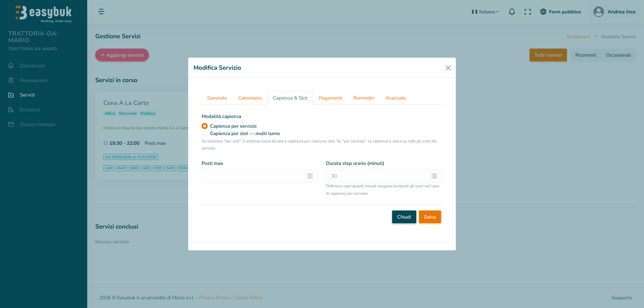Open Eccezioni in sidebar

pos(30,110)
